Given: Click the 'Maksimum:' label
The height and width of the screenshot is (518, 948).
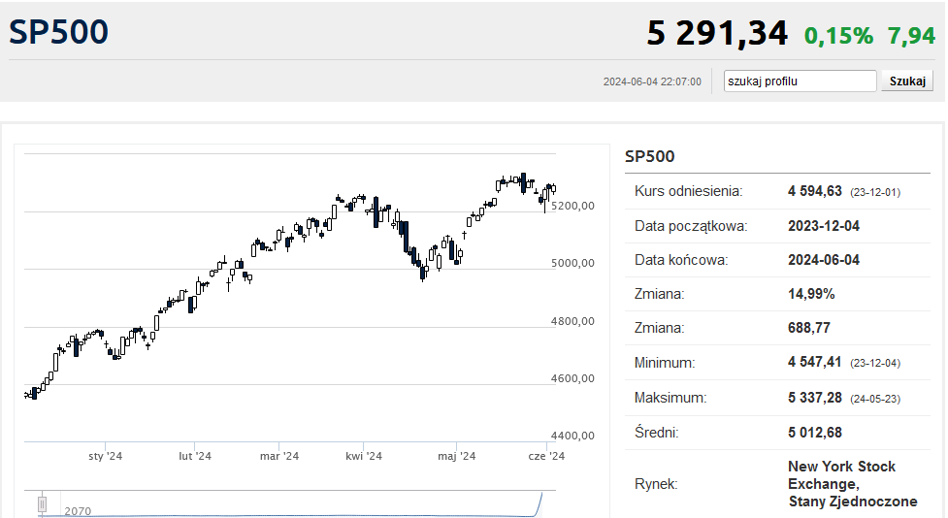Looking at the screenshot, I should (x=670, y=398).
